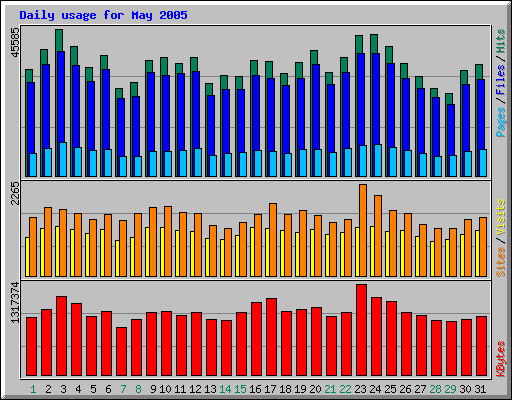This screenshot has width=512, height=400.
Task: Select the 45585 hits axis value
Action: [15, 42]
